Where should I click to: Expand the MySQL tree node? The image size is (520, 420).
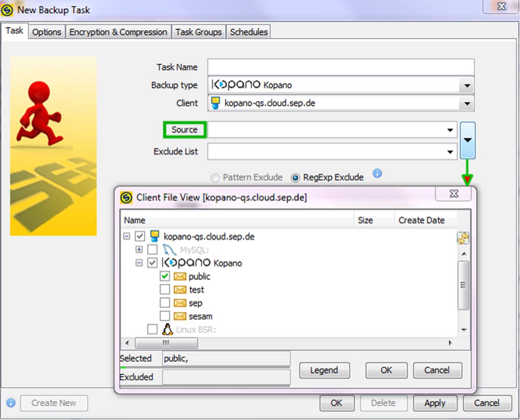(139, 249)
